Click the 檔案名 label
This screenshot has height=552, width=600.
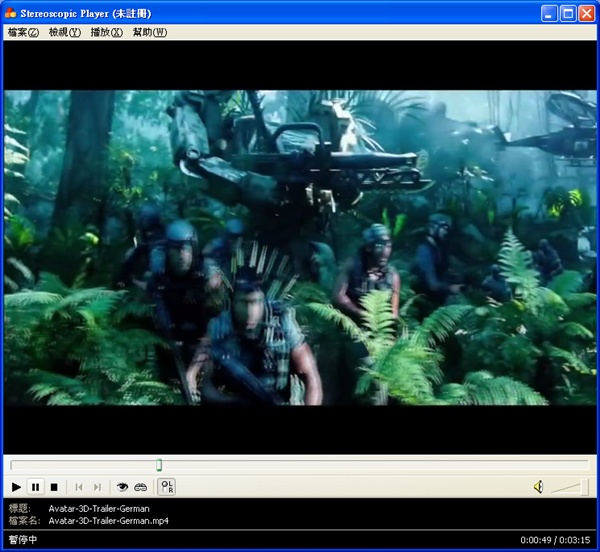point(24,521)
